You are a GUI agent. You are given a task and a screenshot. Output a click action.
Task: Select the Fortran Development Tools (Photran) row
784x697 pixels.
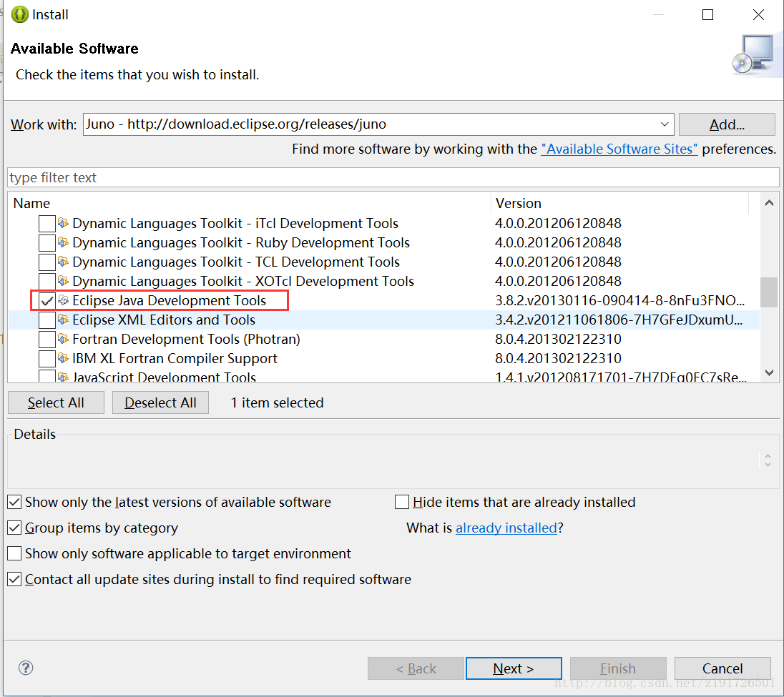click(x=384, y=340)
